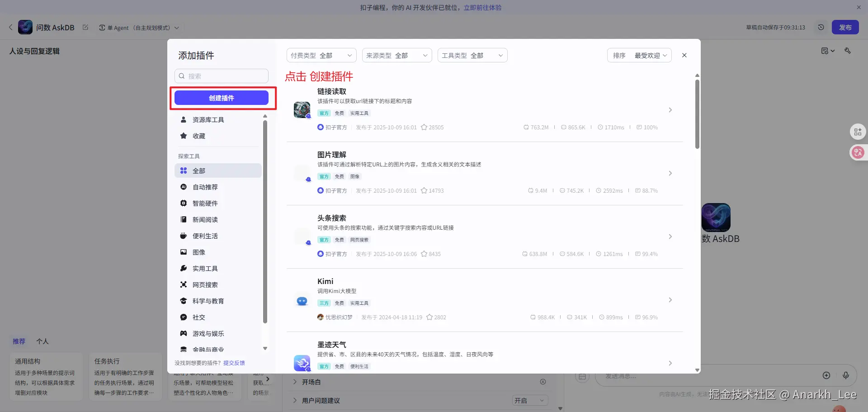Expand the 墨迹天气 plugin row chevron
Screen dimensions: 868x412
coord(670,363)
